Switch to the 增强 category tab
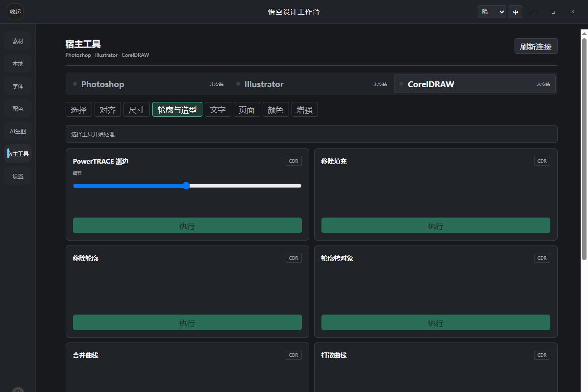The width and height of the screenshot is (588, 392). [305, 110]
